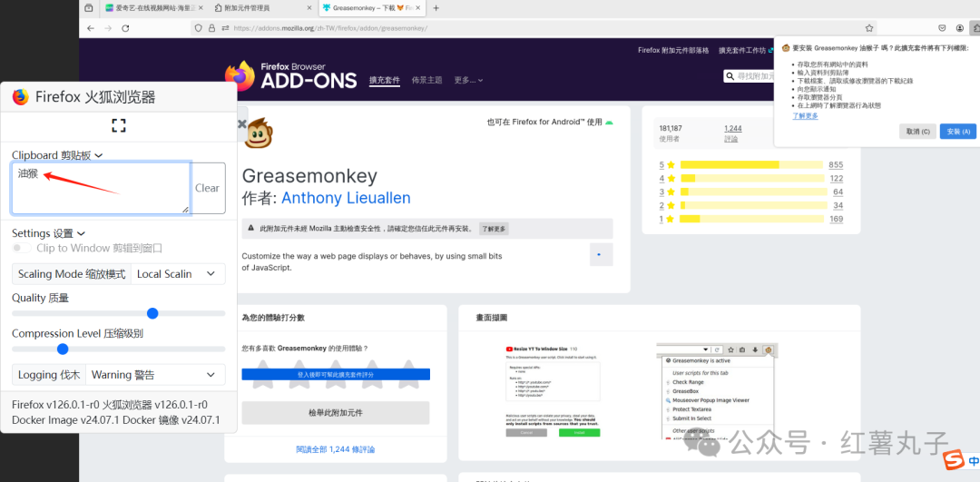Expand the 更多 menu in add-ons header
The height and width of the screenshot is (482, 980).
click(x=468, y=80)
